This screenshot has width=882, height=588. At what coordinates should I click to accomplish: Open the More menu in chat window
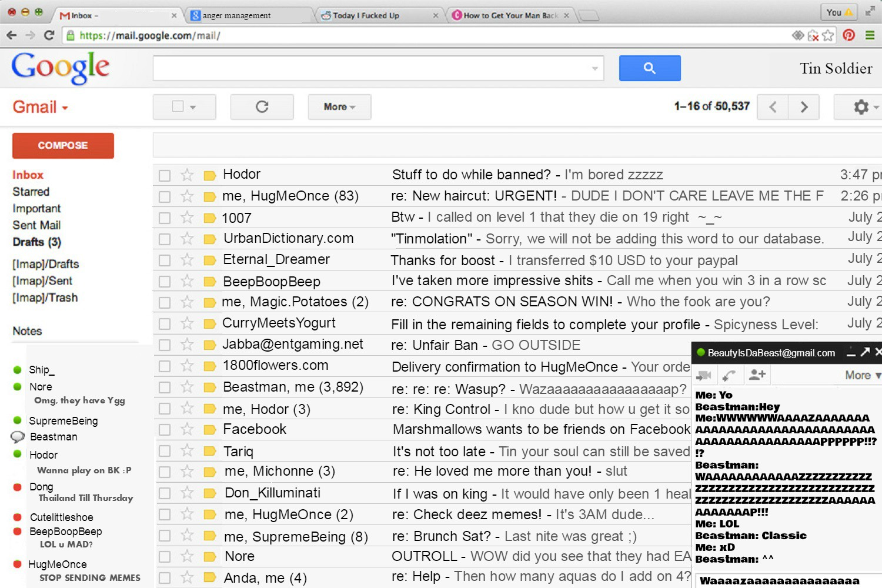863,375
